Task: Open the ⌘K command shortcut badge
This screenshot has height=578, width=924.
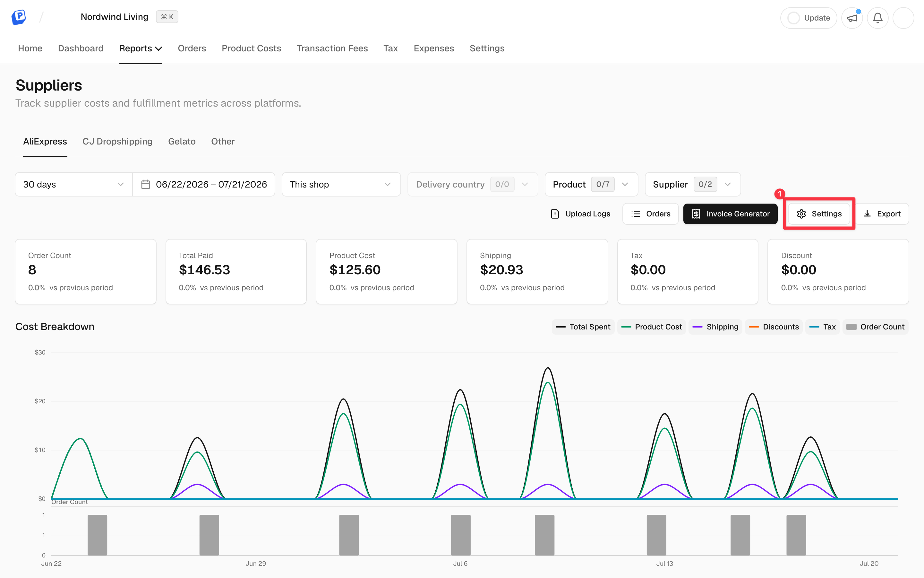Action: pos(167,17)
